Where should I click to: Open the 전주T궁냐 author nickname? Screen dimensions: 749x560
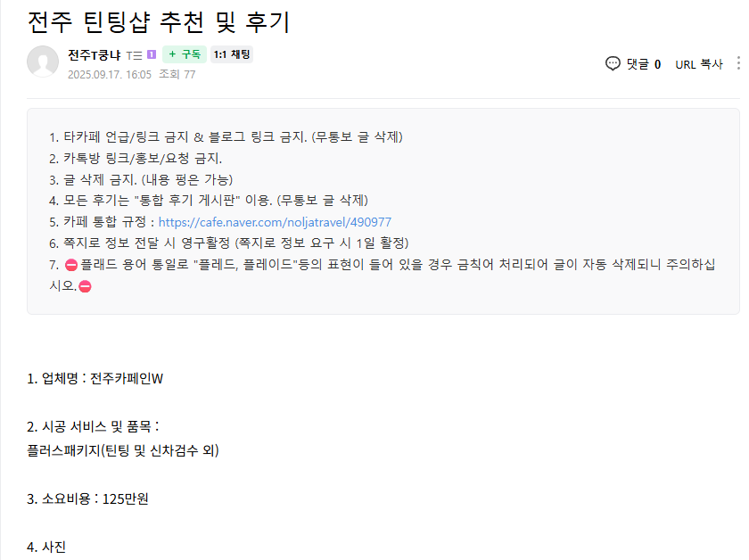95,55
